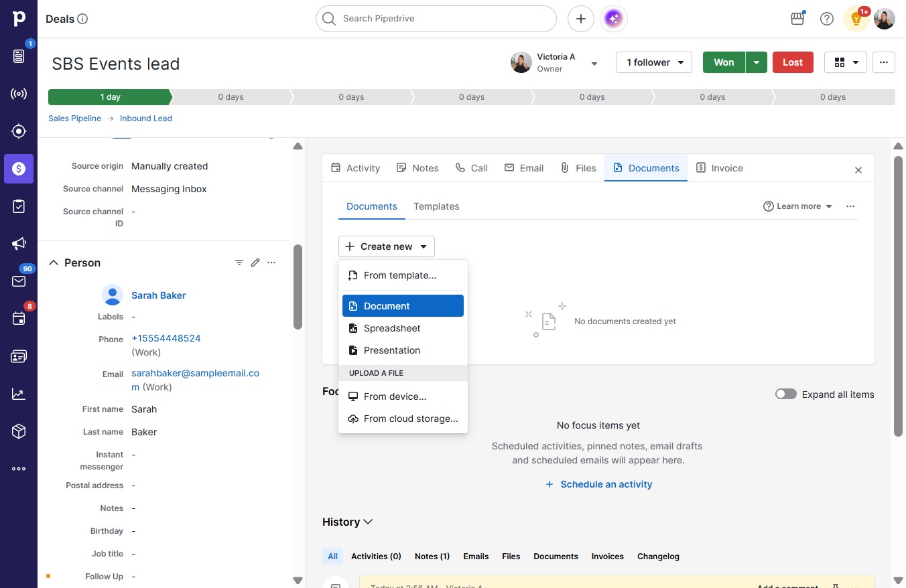Viewport: 906px width, 588px height.
Task: Click in the Search Pipedrive field
Action: pos(436,19)
